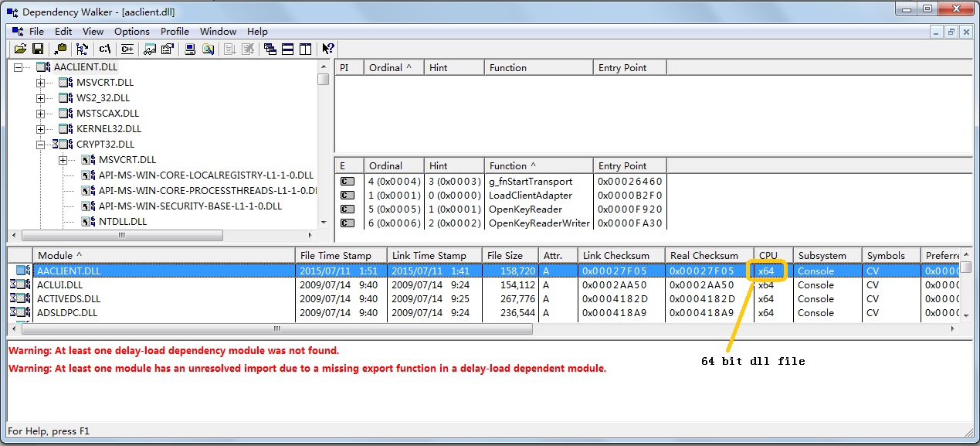Toggle the Full Paths c:\ icon
The height and width of the screenshot is (446, 980).
pos(105,49)
